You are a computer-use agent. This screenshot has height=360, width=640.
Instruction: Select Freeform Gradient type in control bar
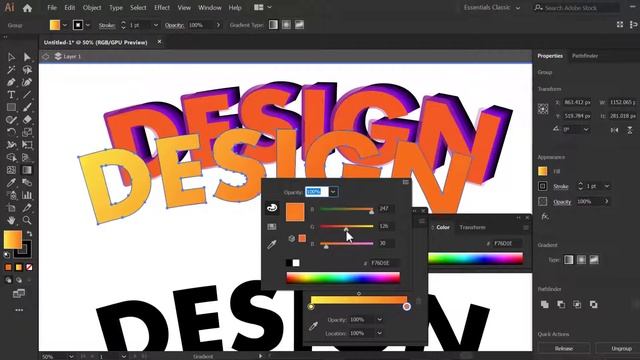pyautogui.click(x=299, y=25)
